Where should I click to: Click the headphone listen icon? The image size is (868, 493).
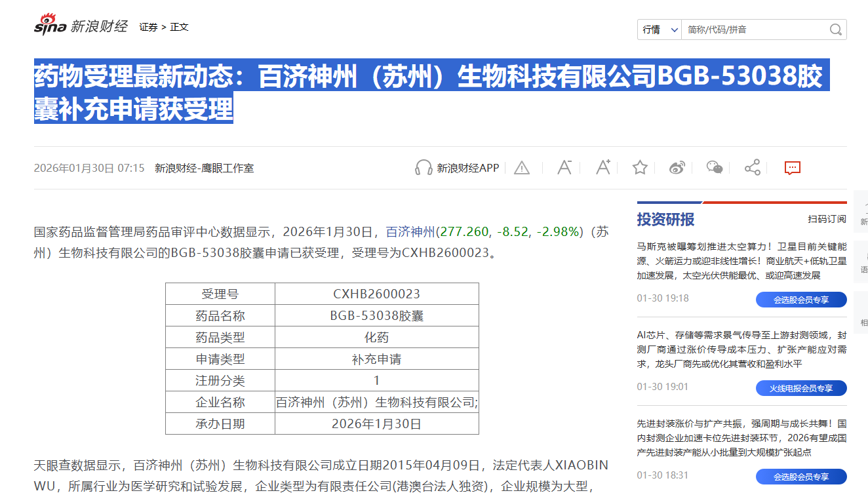(x=424, y=168)
